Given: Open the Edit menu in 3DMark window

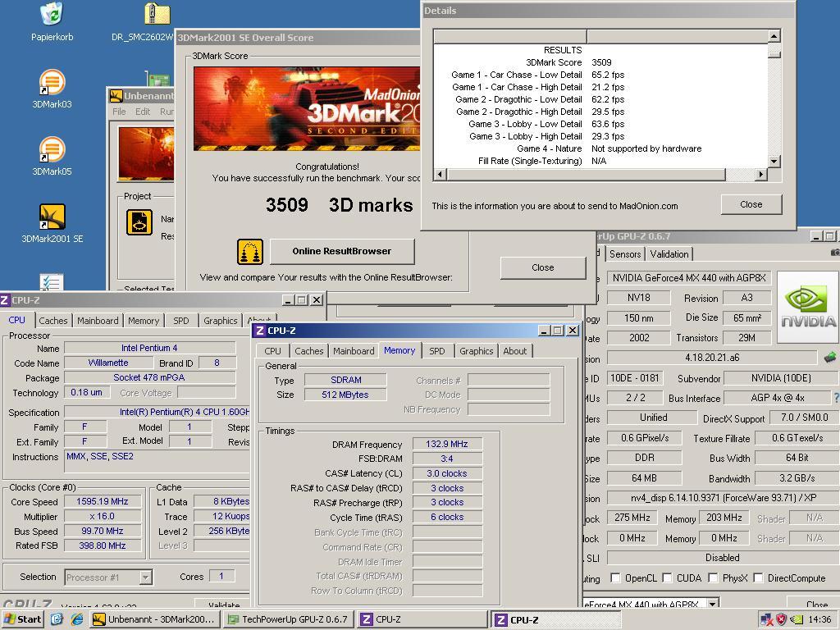Looking at the screenshot, I should tap(143, 112).
